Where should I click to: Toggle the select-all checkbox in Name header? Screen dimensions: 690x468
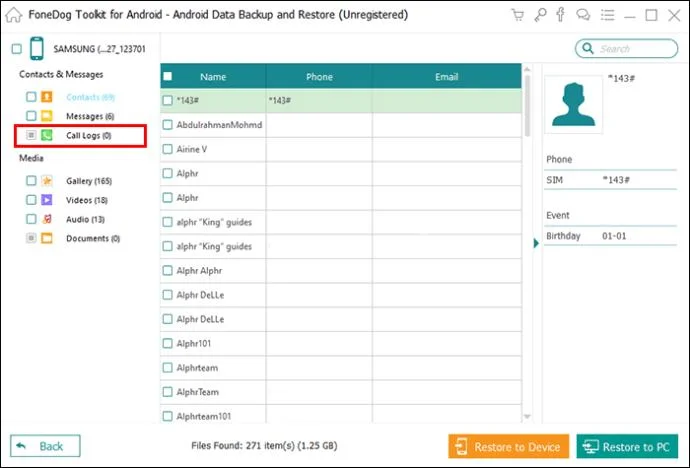(168, 77)
